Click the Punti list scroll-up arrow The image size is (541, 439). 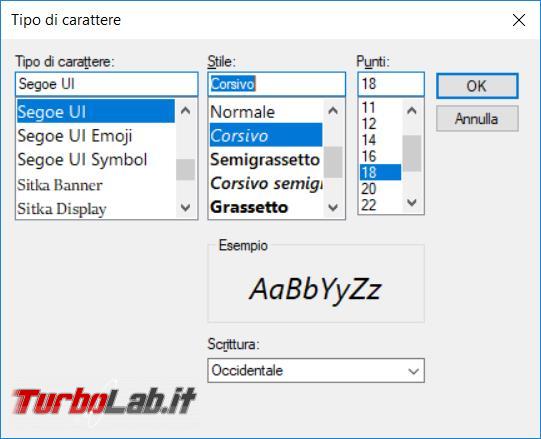coord(412,111)
